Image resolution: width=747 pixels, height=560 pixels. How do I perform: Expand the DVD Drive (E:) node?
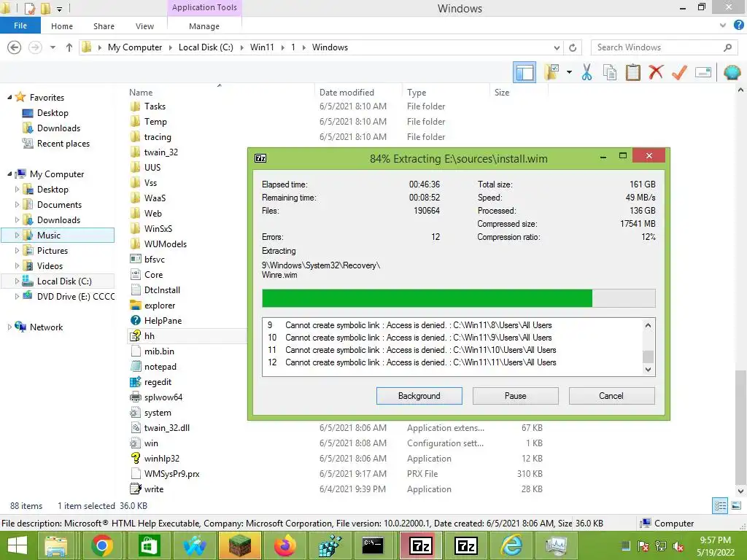tap(18, 296)
